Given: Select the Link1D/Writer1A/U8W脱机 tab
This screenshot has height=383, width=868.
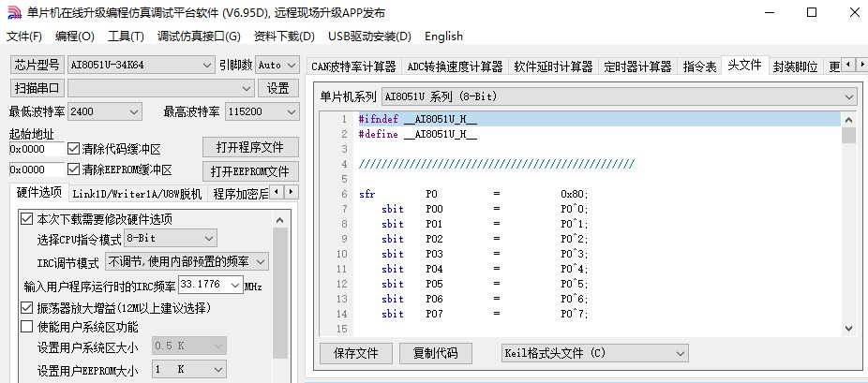Looking at the screenshot, I should [x=137, y=194].
